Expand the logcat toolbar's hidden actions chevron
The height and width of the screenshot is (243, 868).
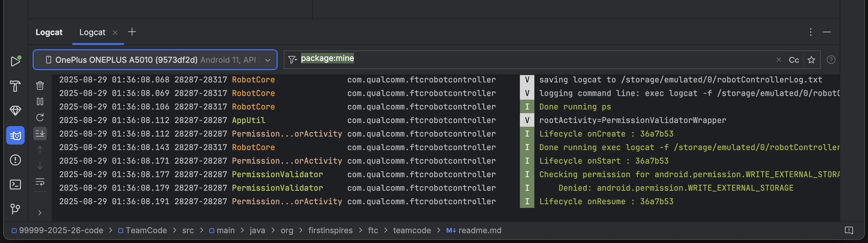coord(40,213)
